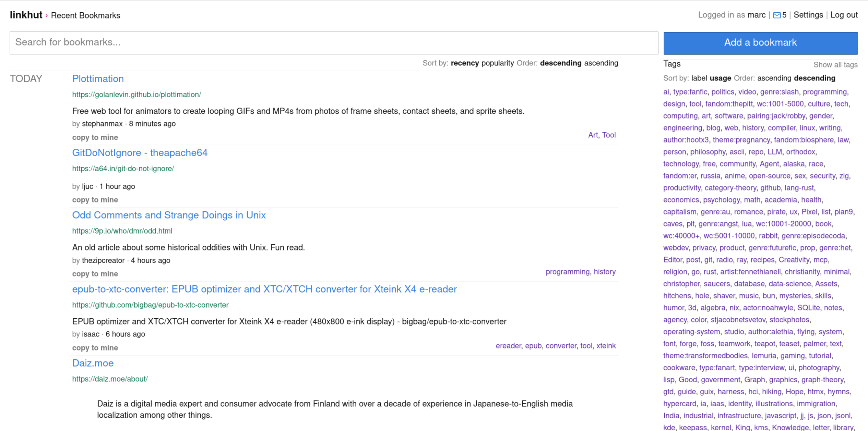View isaac's bookmarks

coord(91,334)
